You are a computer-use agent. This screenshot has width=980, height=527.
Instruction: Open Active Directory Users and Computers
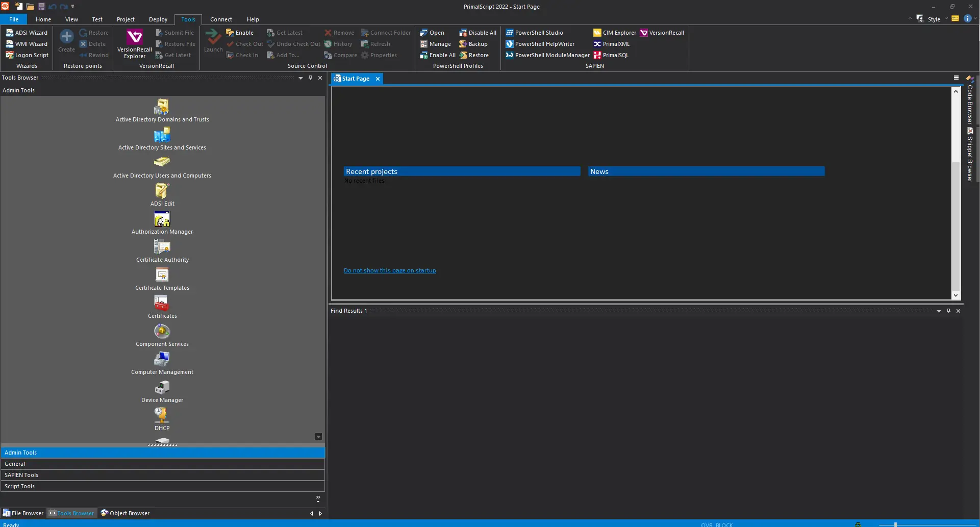162,167
